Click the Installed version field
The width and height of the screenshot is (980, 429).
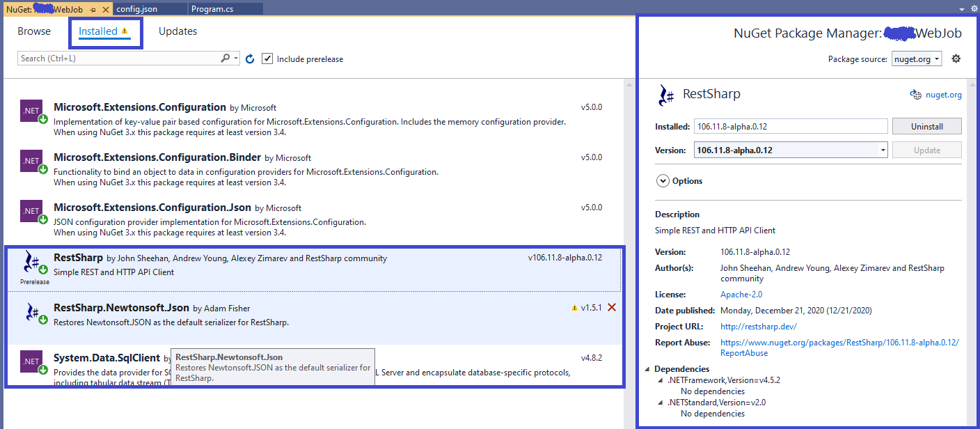(x=791, y=126)
